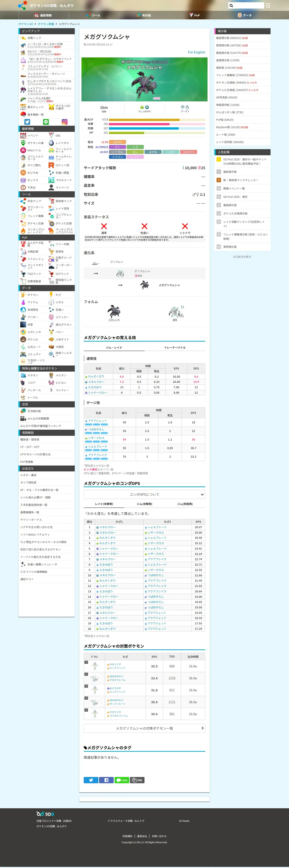
Task: Share page via the Line button
Action: [x=122, y=780]
